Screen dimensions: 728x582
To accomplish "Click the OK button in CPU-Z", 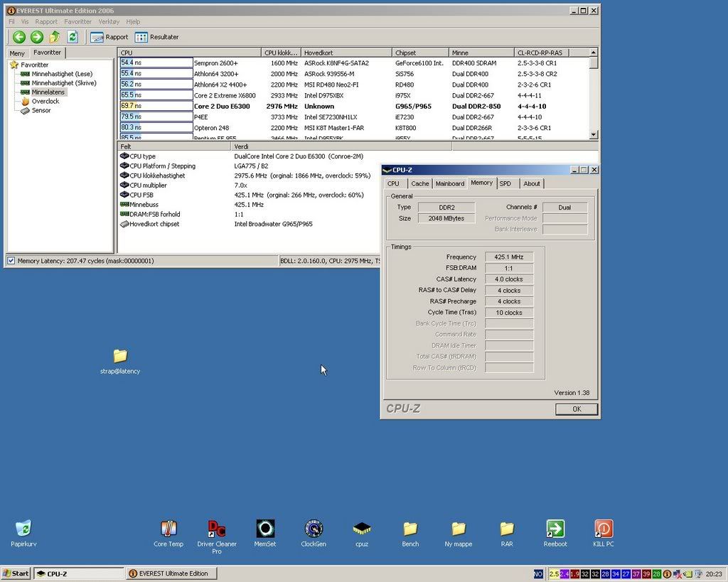I will coord(577,409).
